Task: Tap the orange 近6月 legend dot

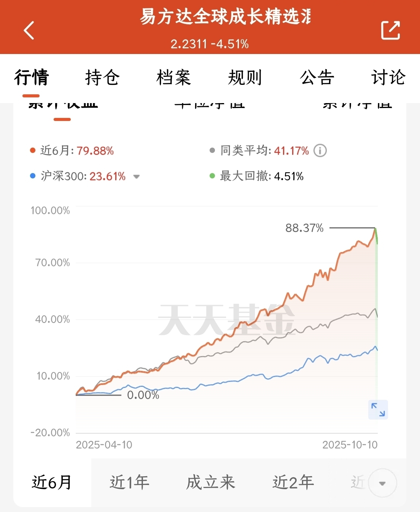Action: pos(33,151)
